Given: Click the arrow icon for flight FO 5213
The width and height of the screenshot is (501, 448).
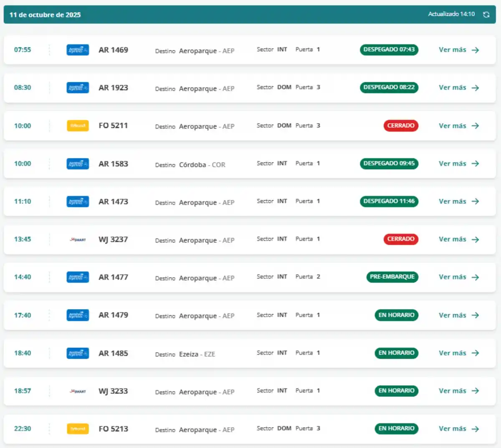Looking at the screenshot, I should (475, 429).
